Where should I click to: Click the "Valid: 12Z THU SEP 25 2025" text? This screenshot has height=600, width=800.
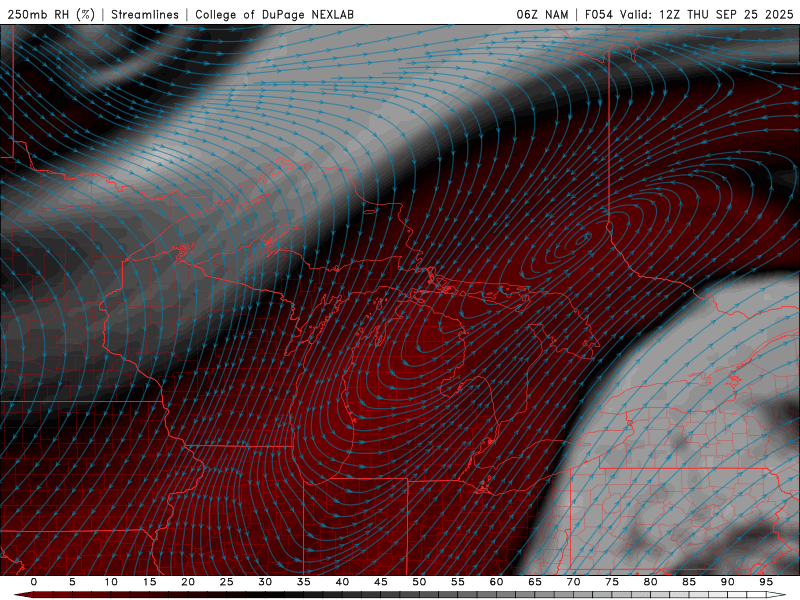[707, 14]
